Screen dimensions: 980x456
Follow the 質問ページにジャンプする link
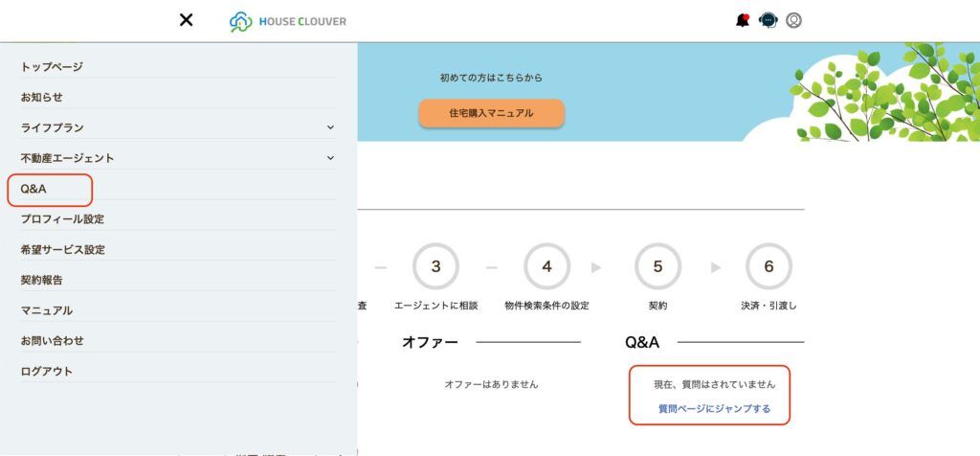click(714, 409)
